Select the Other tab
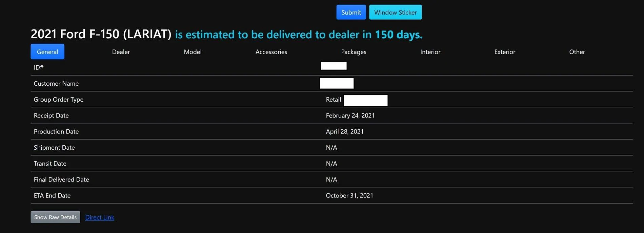 point(577,52)
